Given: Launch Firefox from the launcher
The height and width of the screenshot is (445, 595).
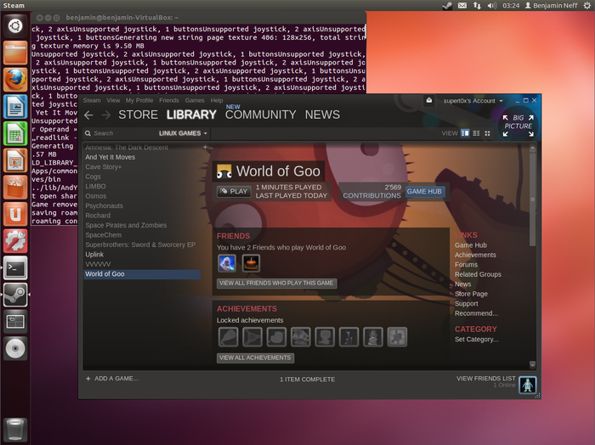Looking at the screenshot, I should (15, 80).
